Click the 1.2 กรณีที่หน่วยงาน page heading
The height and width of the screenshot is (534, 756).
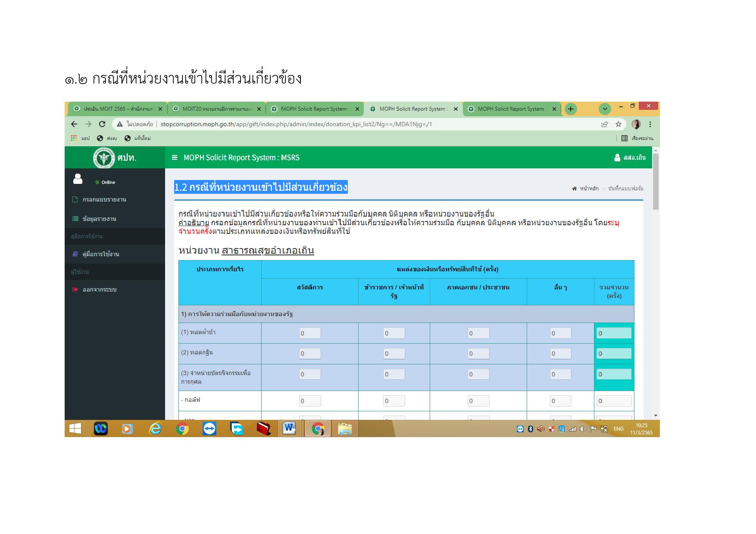[261, 187]
